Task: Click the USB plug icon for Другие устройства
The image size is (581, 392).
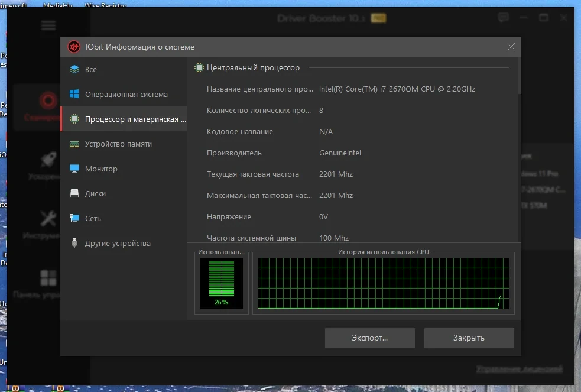Action: 74,243
